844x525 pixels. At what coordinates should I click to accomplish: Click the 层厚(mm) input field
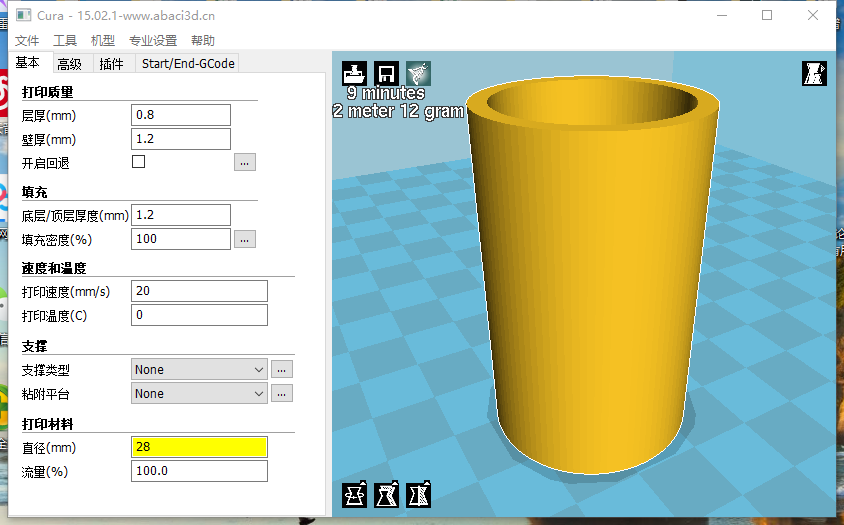[181, 115]
